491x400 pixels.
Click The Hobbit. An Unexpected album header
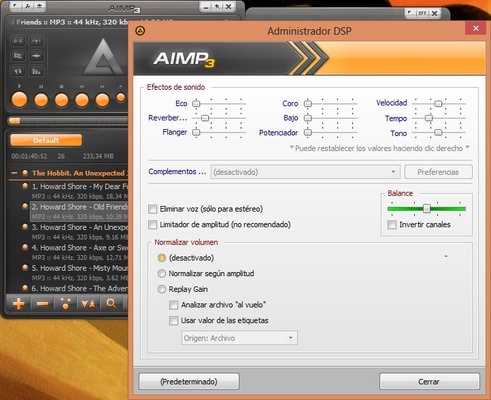[x=78, y=173]
